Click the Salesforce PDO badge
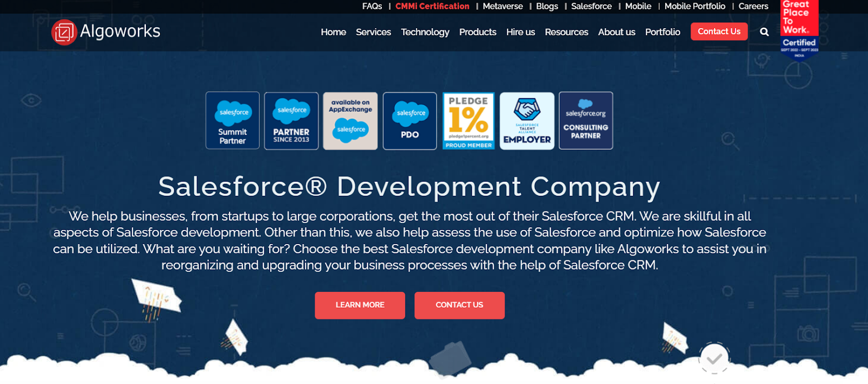This screenshot has width=868, height=384. click(x=410, y=120)
